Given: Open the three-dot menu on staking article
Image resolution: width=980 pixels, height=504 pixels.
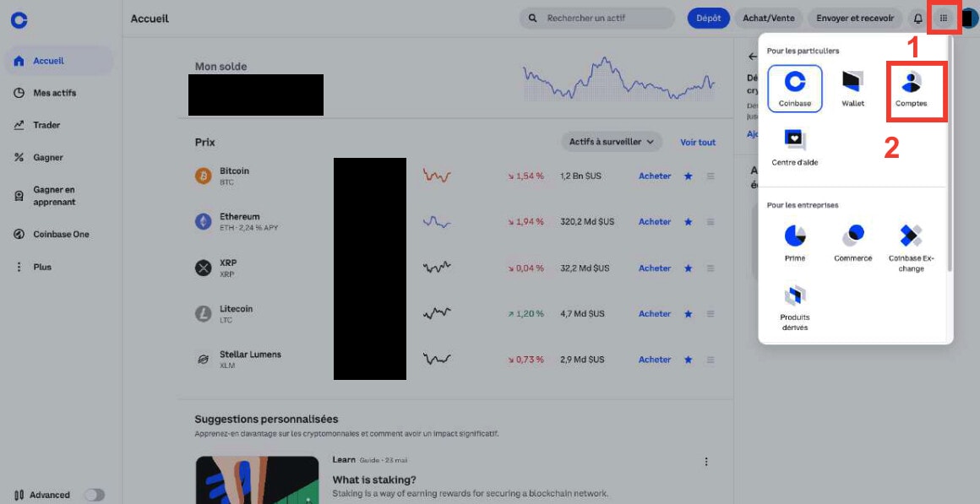Looking at the screenshot, I should [x=706, y=462].
